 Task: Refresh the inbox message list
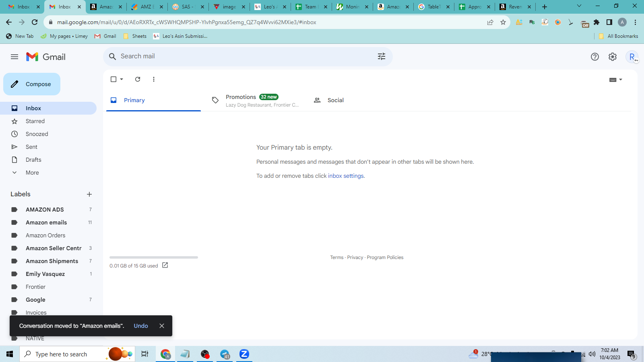point(138,79)
